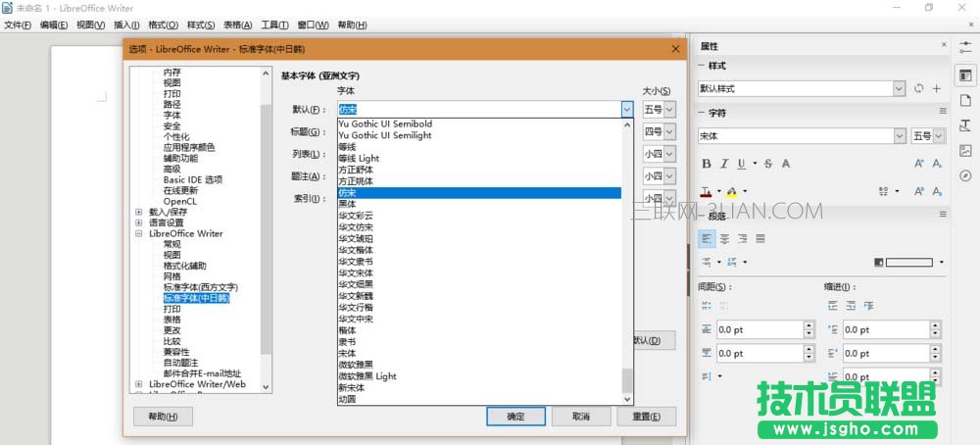The image size is (980, 445).
Task: Close the options dialog with the X
Action: click(x=675, y=49)
